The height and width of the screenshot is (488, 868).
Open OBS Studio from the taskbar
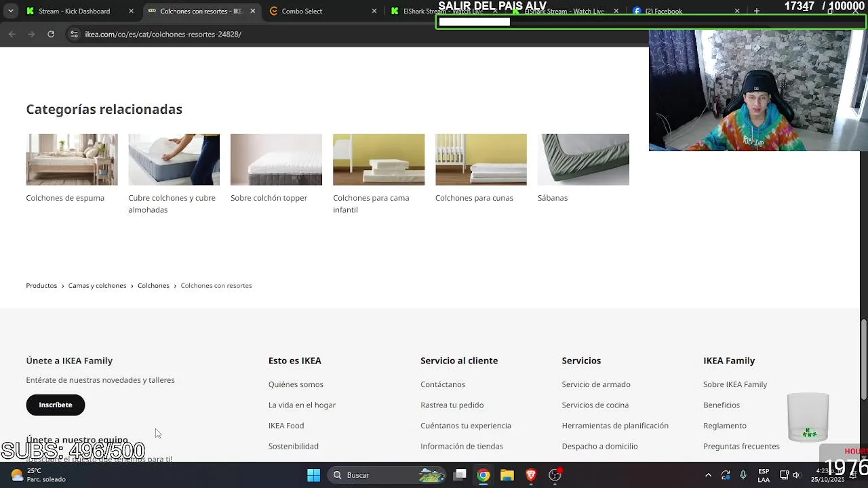555,475
